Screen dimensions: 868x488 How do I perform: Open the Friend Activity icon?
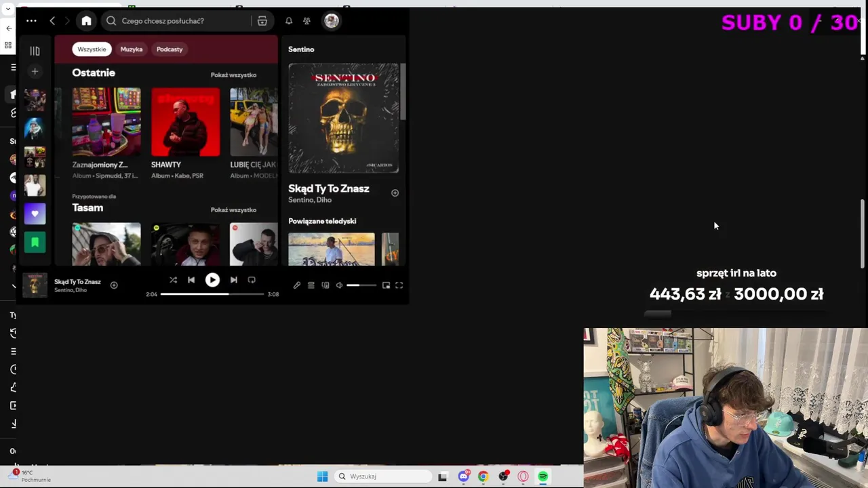click(307, 21)
